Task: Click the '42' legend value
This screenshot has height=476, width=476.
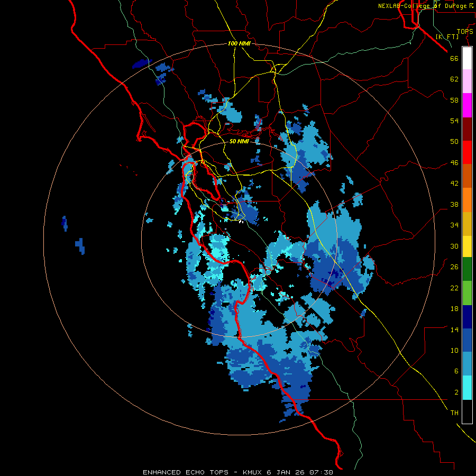Action: point(454,184)
